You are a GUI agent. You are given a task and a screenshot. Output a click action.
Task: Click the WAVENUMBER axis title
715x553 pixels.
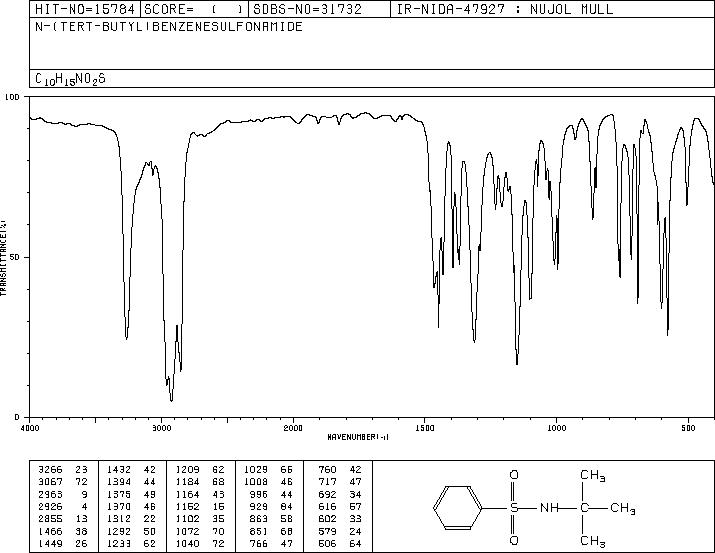pyautogui.click(x=358, y=437)
